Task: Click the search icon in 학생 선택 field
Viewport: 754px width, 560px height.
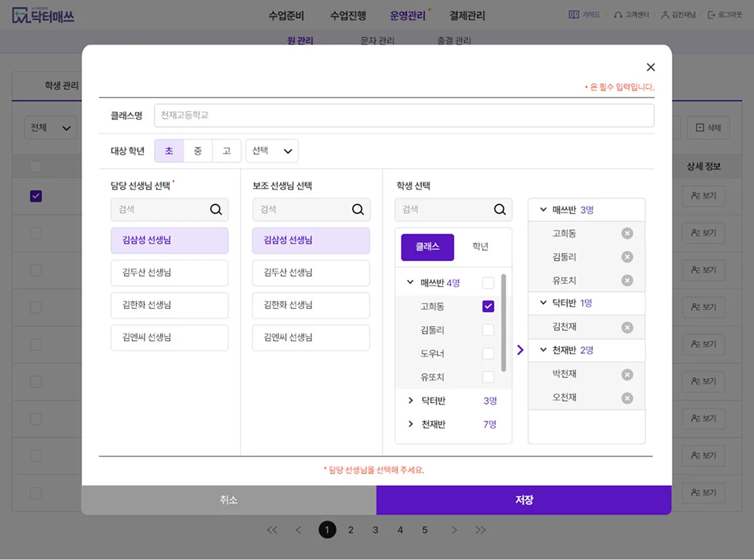Action: (x=500, y=209)
